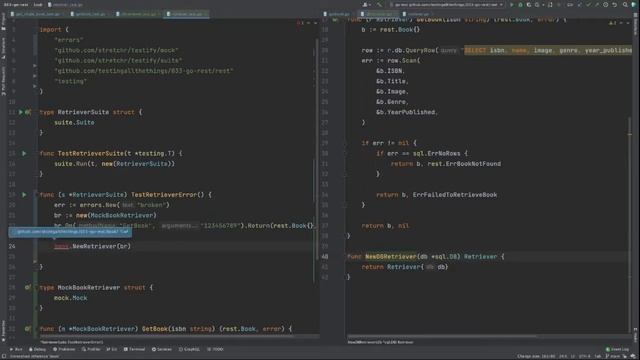This screenshot has width=640, height=360.
Task: Open implementations marker beside MockBookRetriever struct
Action: coord(27,287)
